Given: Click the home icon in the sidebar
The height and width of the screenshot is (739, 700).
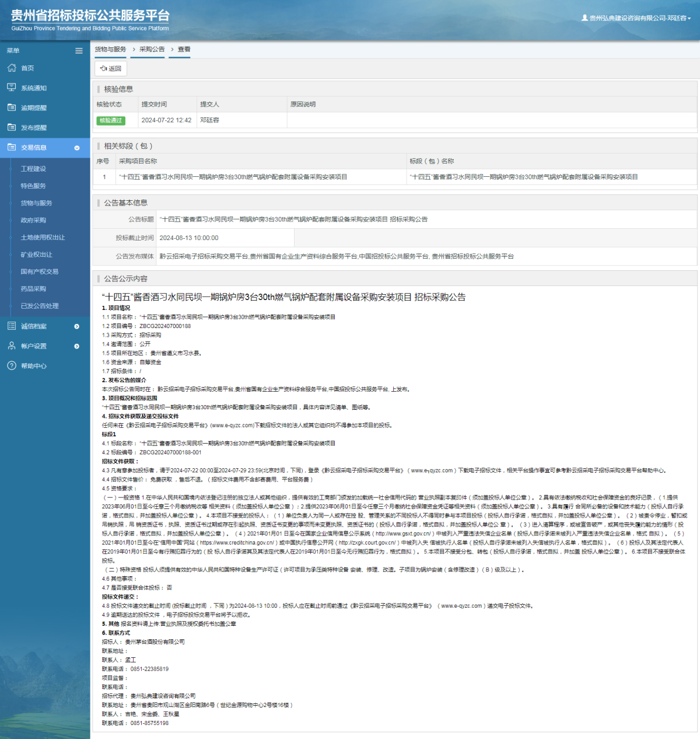Looking at the screenshot, I should (x=12, y=68).
